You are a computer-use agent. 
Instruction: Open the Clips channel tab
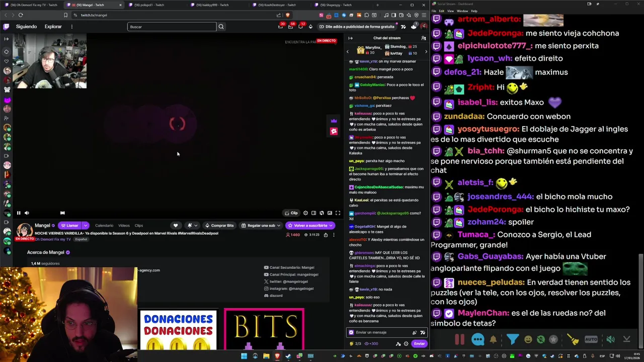[x=139, y=226]
